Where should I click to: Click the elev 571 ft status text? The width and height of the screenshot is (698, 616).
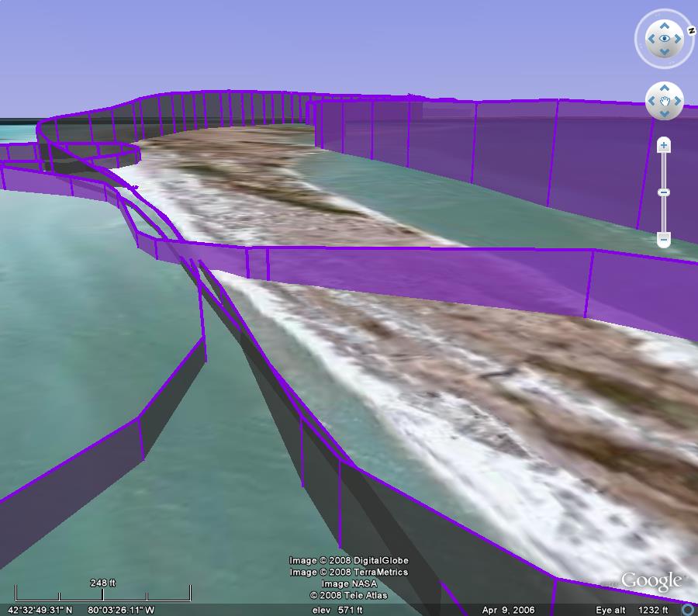pos(337,610)
